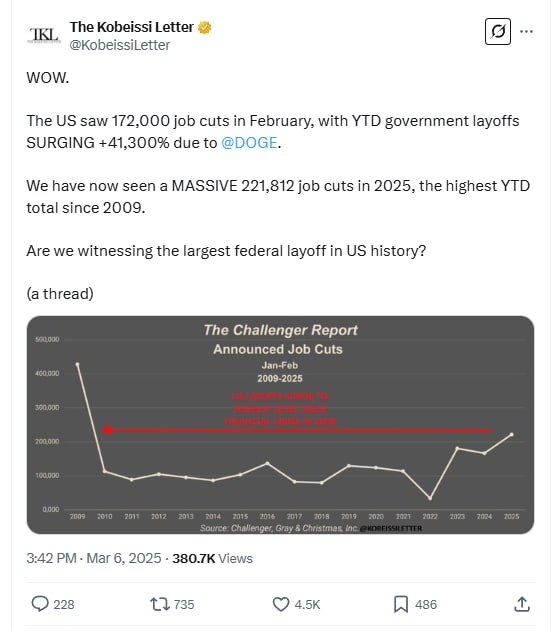Click the @KobeissiLetter handle
This screenshot has height=631, width=557.
pos(120,45)
